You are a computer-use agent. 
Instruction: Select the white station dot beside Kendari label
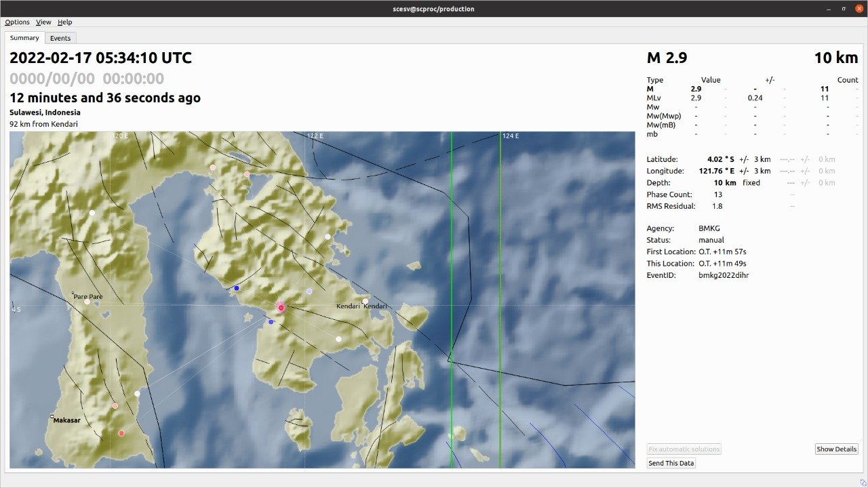[365, 301]
